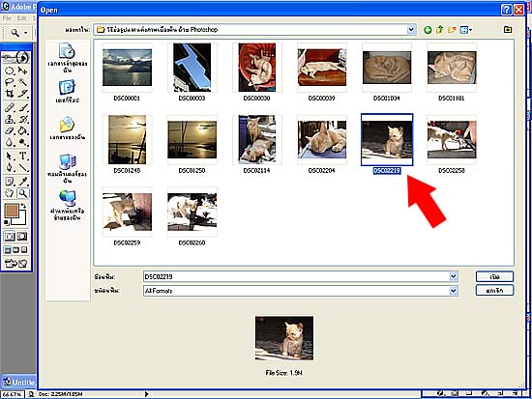
Task: Open the file name dropdown list
Action: pyautogui.click(x=454, y=277)
